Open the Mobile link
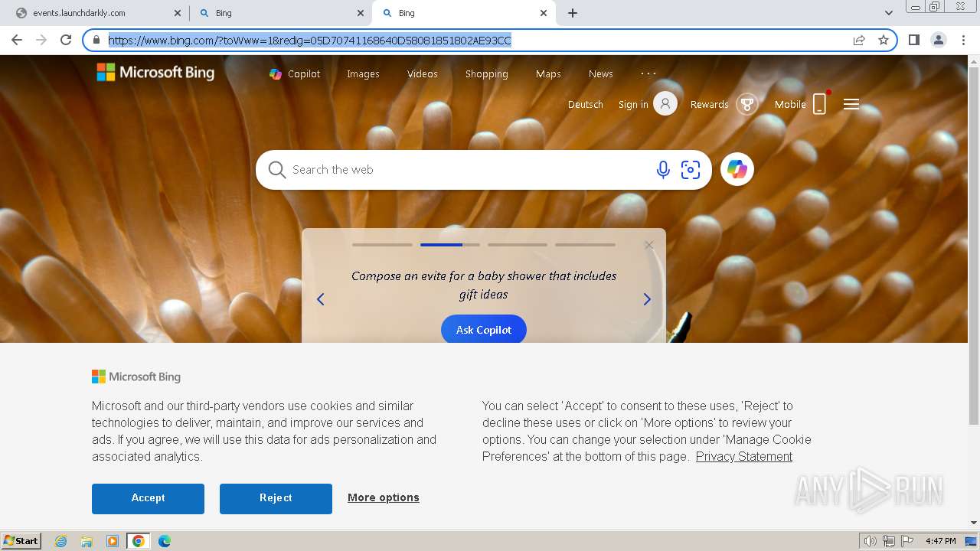The image size is (980, 551). click(790, 104)
